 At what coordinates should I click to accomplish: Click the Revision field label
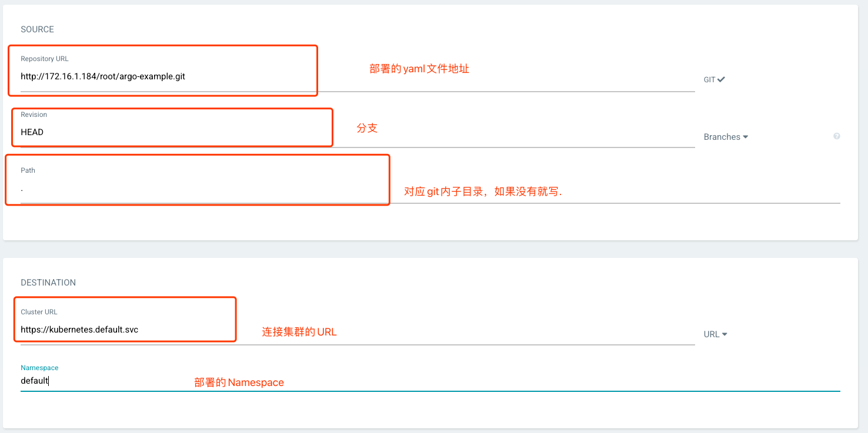34,115
